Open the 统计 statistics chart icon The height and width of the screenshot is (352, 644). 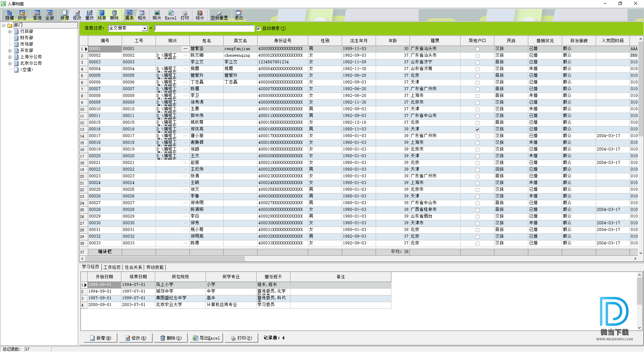[x=200, y=15]
